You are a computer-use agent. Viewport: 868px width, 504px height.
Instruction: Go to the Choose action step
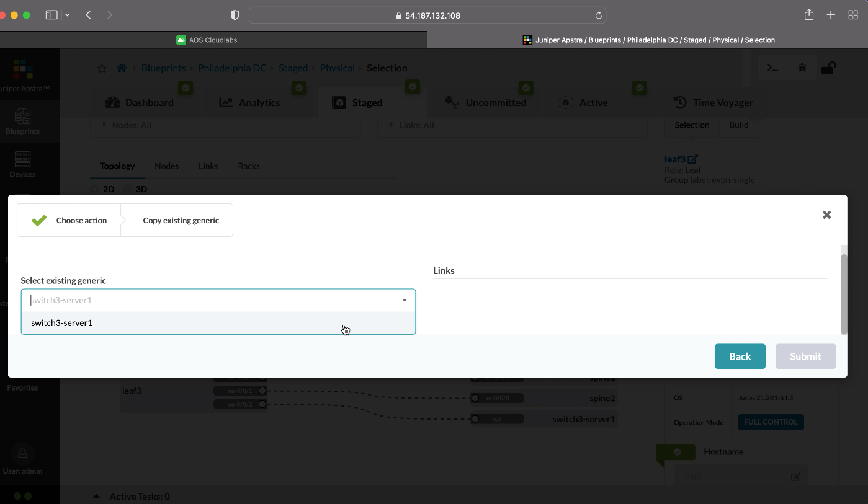point(69,220)
